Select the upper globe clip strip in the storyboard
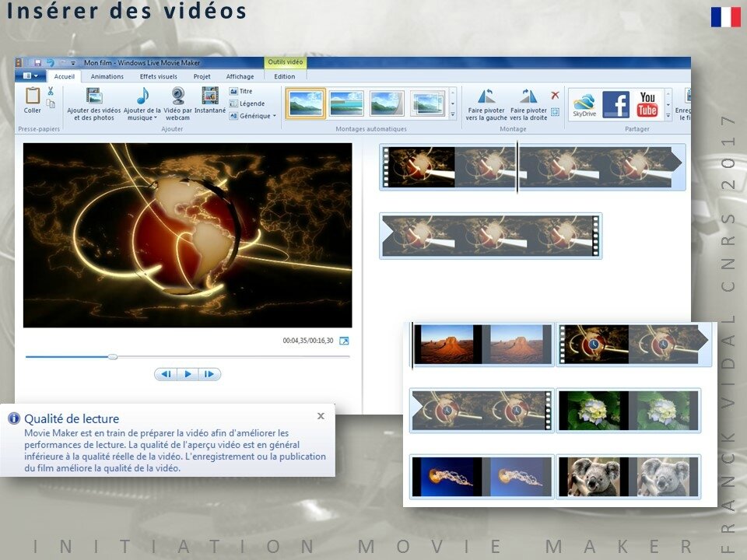Viewport: 747px width, 560px height. [x=532, y=167]
